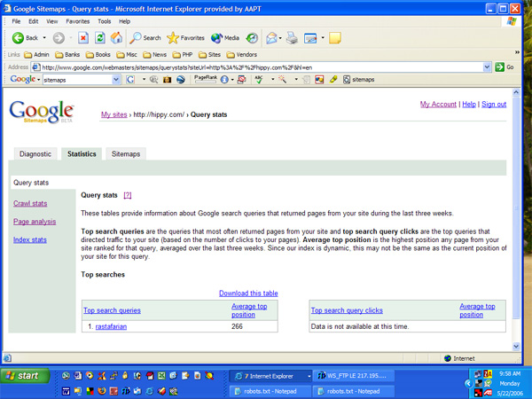Image resolution: width=532 pixels, height=399 pixels.
Task: Expand the Address bar URL dropdown
Action: pyautogui.click(x=487, y=67)
